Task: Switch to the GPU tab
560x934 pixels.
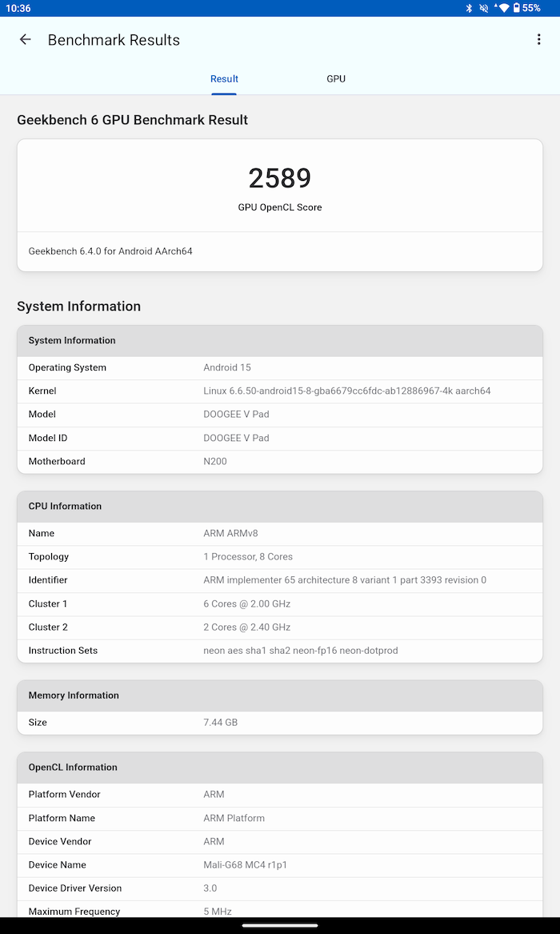Action: click(x=336, y=79)
